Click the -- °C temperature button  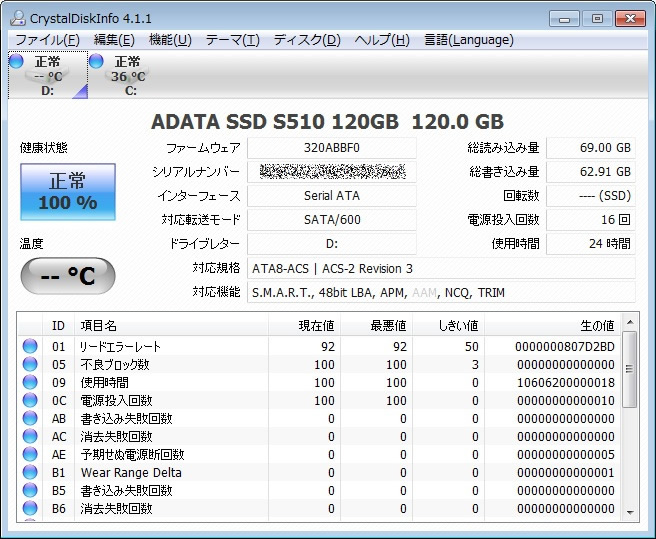(68, 276)
